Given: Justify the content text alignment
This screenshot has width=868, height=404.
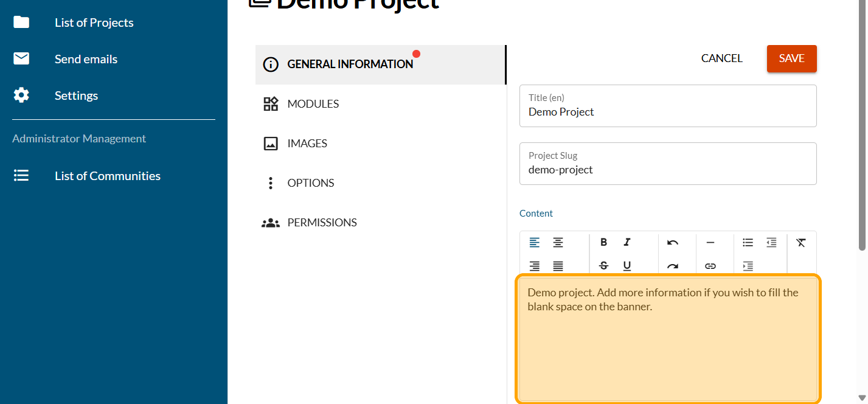Looking at the screenshot, I should click(x=558, y=266).
